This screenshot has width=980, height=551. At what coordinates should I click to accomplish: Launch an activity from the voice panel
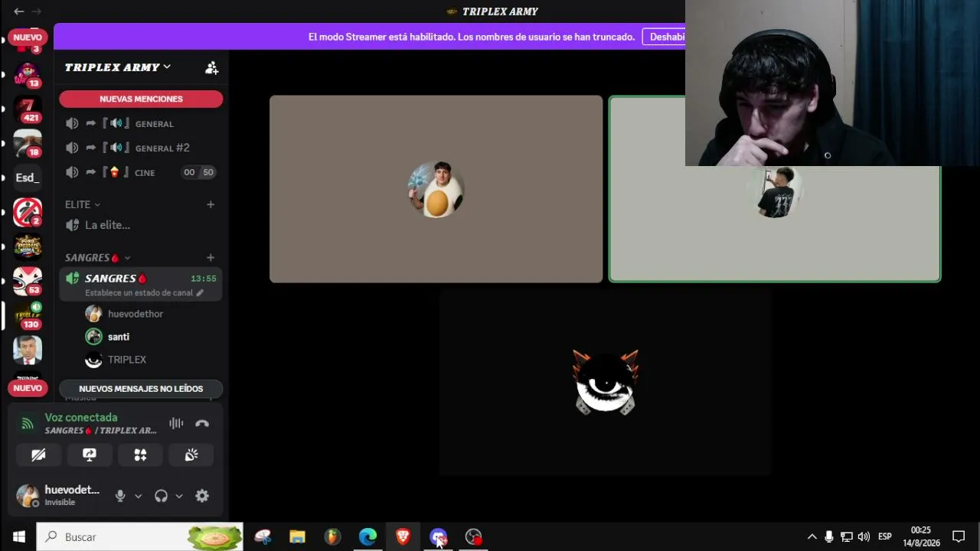click(x=140, y=455)
